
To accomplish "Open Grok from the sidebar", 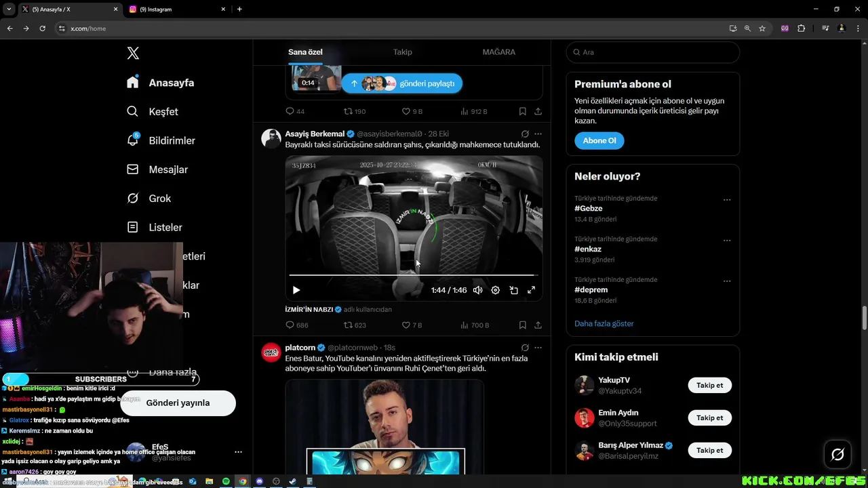I will pos(149,199).
